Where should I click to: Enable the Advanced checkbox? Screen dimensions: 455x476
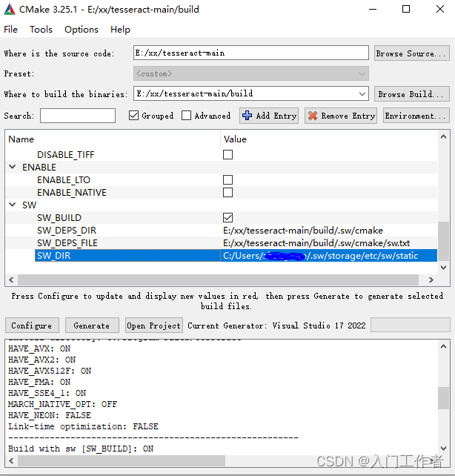[186, 116]
